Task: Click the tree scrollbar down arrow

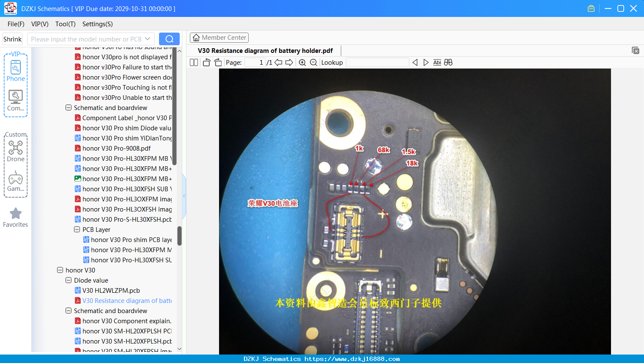Action: [179, 349]
